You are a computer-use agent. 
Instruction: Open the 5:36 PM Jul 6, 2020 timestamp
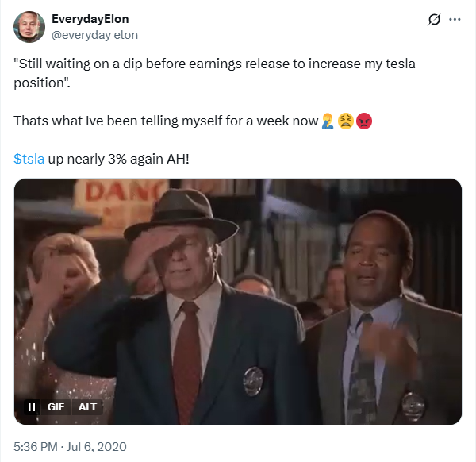point(71,446)
